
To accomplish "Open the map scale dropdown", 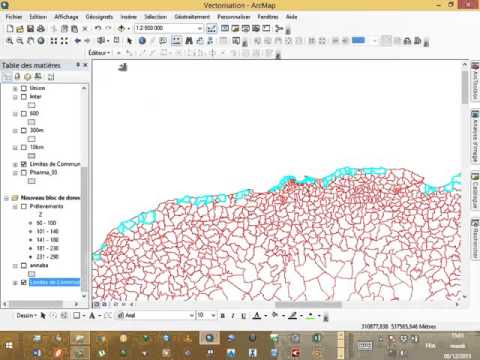I will pyautogui.click(x=199, y=28).
